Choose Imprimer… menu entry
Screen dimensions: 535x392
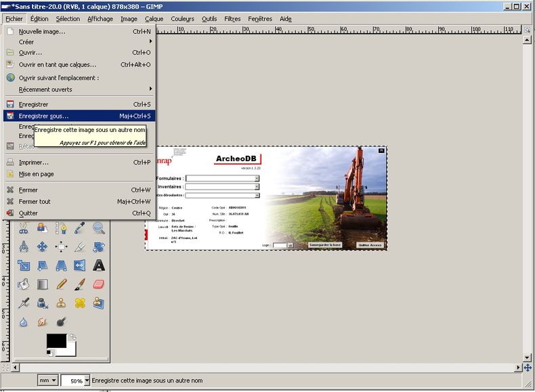click(79, 162)
